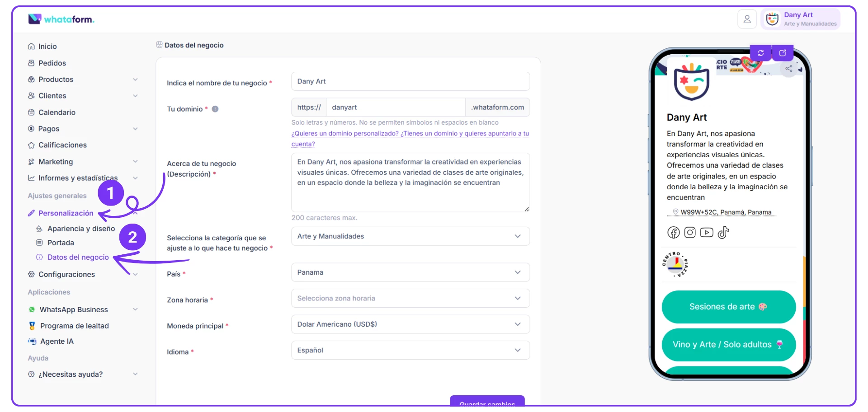Open the business category dropdown
868x412 pixels.
tap(410, 236)
